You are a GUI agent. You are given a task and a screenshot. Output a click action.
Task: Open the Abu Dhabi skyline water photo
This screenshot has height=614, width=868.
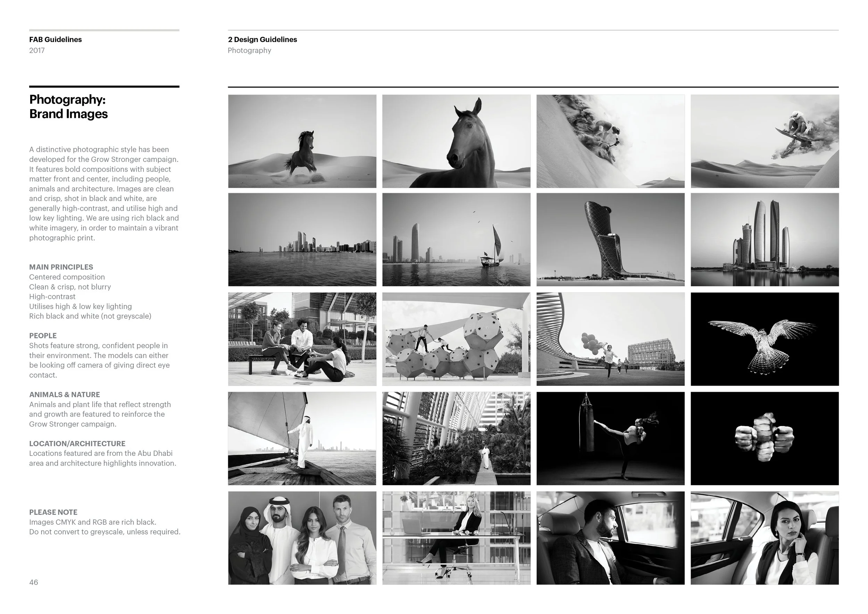(x=302, y=239)
